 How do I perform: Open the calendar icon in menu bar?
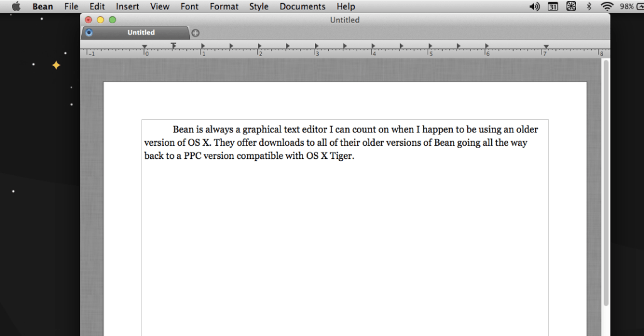coord(552,6)
